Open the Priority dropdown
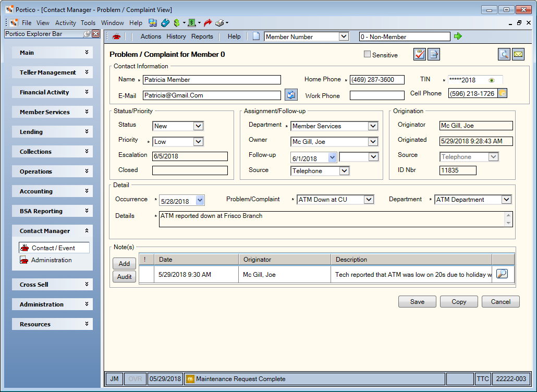The height and width of the screenshot is (392, 537). click(x=198, y=141)
